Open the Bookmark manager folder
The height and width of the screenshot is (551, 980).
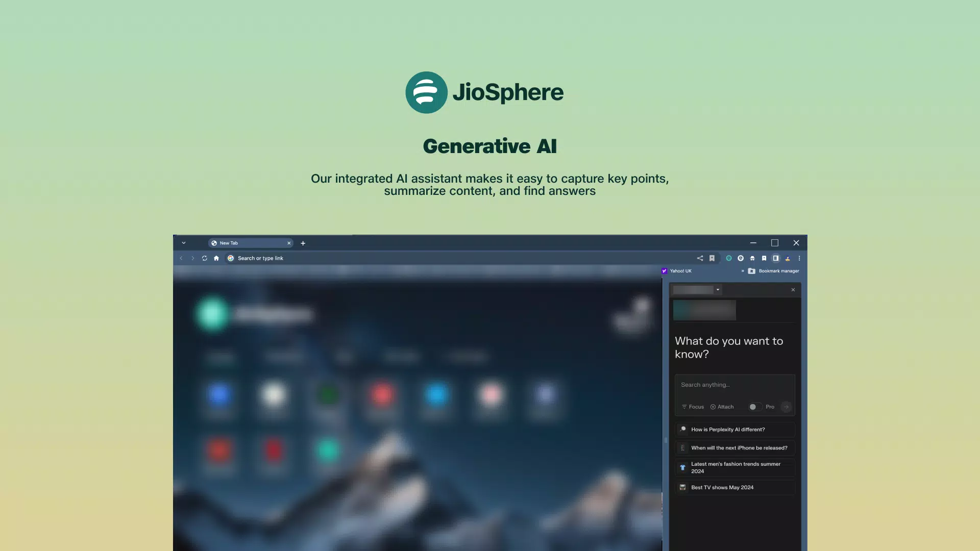coord(774,271)
